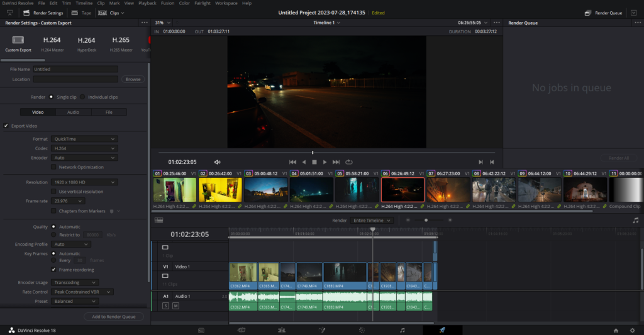Switch to the File settings tab
This screenshot has height=335, width=644.
(109, 112)
